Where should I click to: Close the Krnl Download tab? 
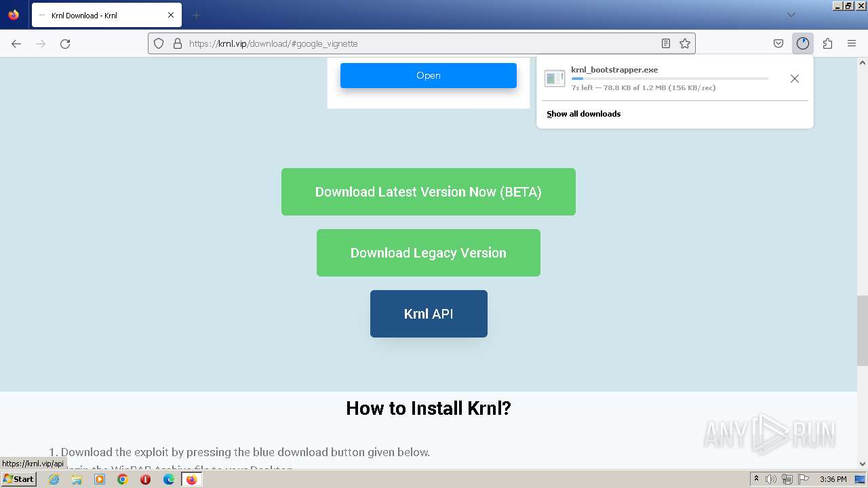171,15
